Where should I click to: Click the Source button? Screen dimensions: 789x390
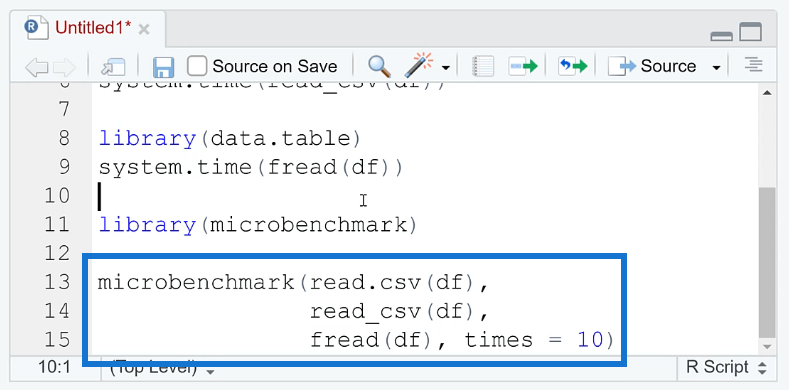click(652, 66)
